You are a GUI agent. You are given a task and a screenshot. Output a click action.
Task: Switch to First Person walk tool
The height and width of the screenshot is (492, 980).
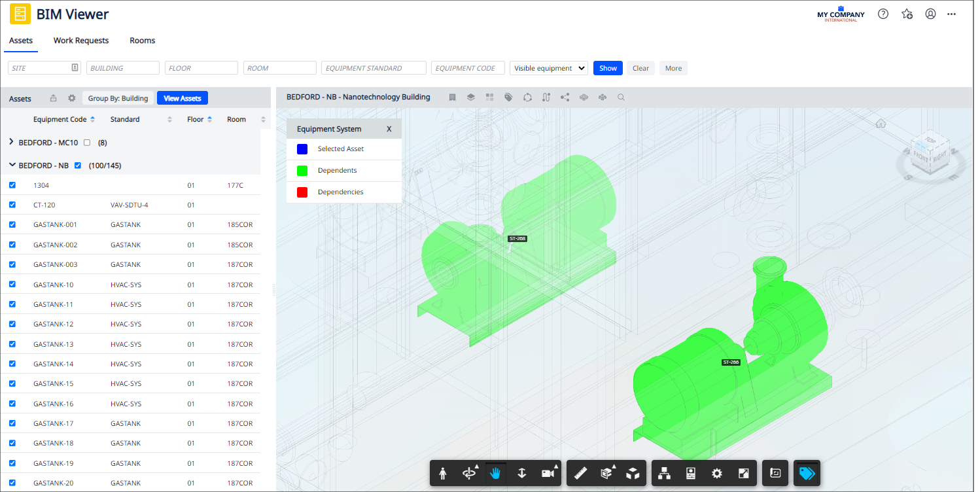coord(443,473)
